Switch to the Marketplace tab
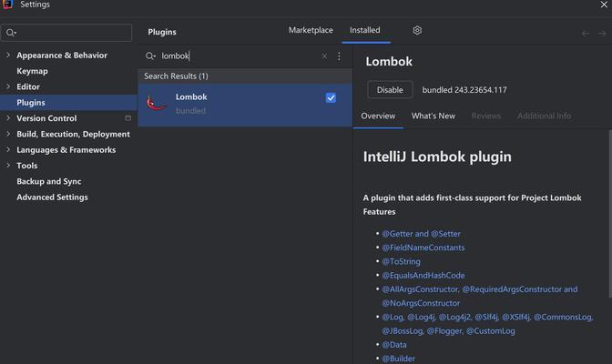Screen dimensions: 612x364 (311, 30)
